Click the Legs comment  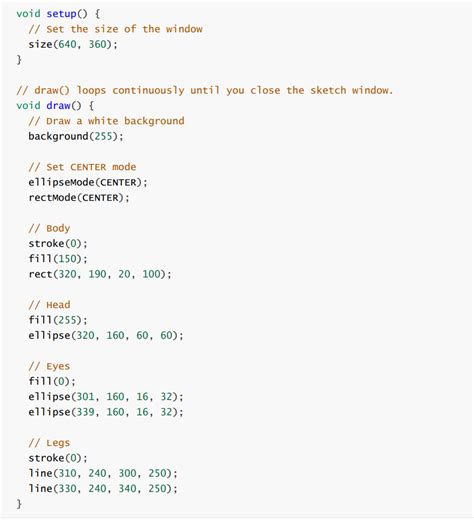(x=49, y=443)
